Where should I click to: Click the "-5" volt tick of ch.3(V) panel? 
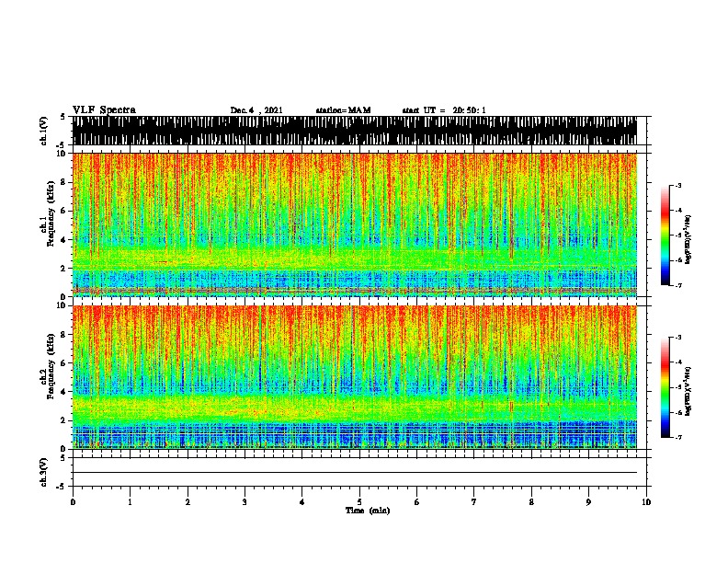pyautogui.click(x=62, y=487)
